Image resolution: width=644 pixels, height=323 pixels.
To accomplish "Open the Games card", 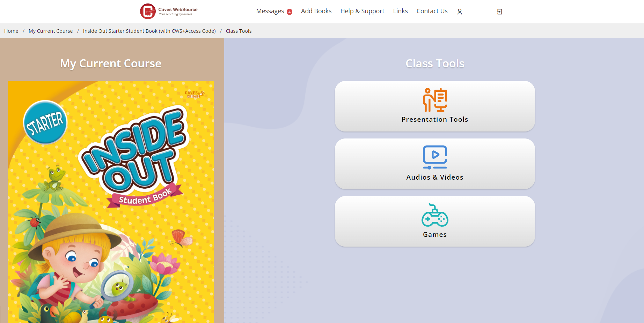I will (435, 221).
